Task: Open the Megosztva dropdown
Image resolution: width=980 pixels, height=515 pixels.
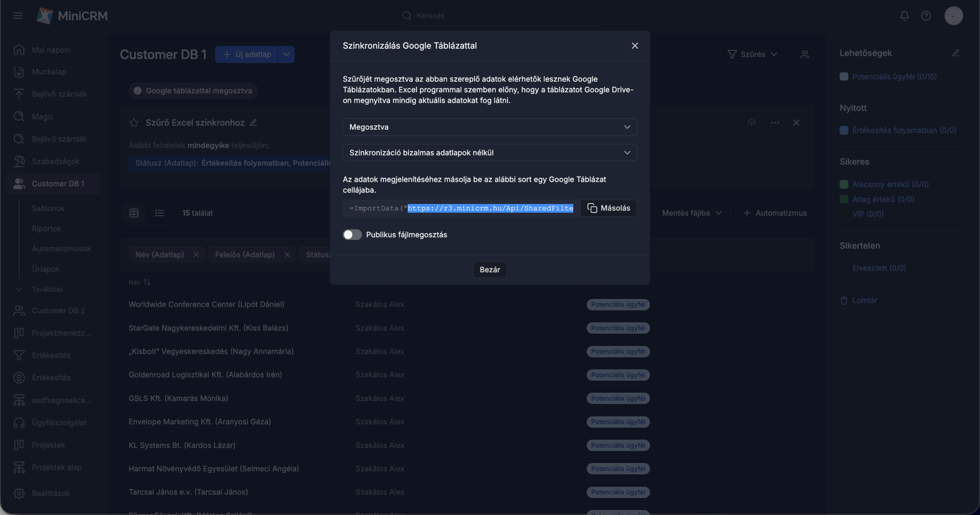Action: (x=489, y=127)
